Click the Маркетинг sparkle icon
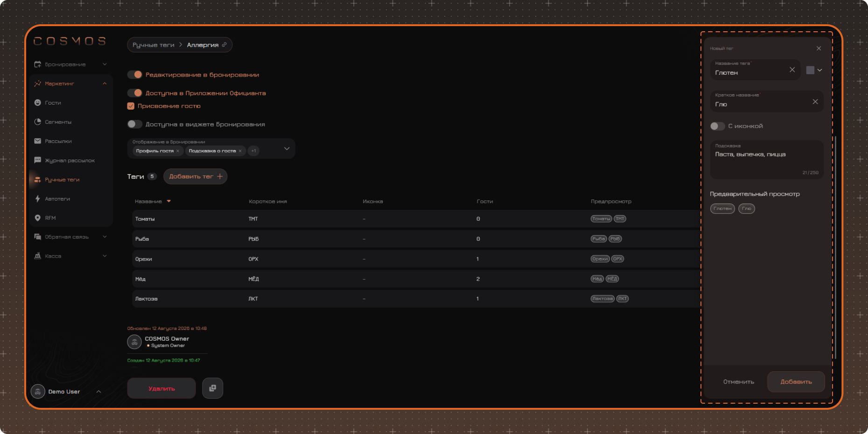 coord(38,84)
